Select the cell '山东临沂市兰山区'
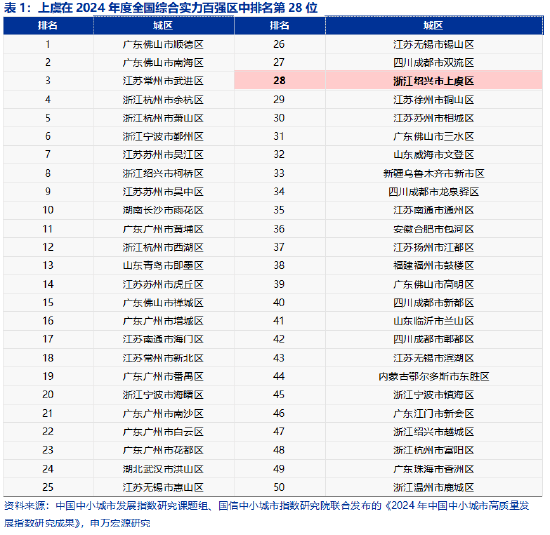This screenshot has height=535, width=550. 434,321
